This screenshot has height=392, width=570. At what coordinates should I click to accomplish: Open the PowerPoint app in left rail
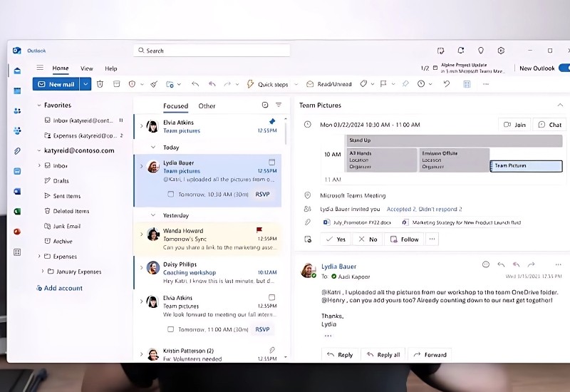pyautogui.click(x=17, y=232)
